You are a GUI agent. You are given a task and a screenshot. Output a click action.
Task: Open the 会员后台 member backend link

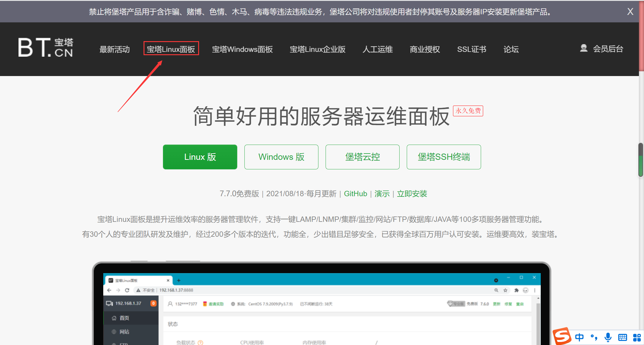pyautogui.click(x=608, y=49)
